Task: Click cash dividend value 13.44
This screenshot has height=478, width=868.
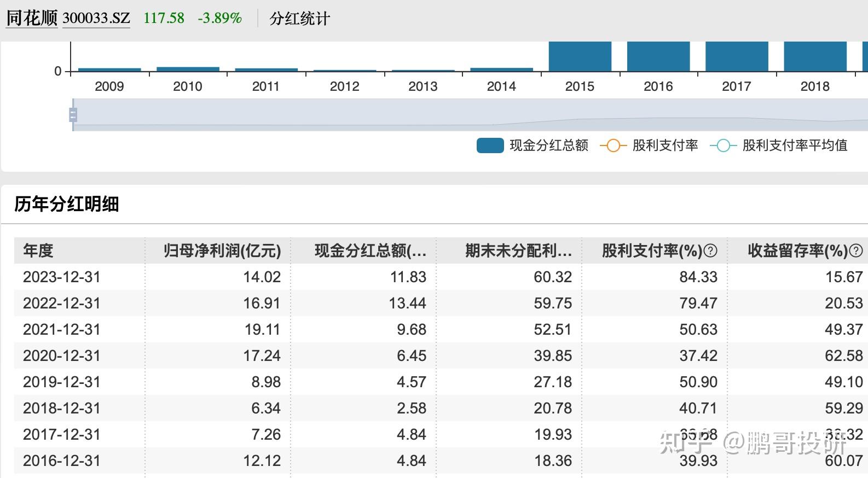Action: point(408,304)
